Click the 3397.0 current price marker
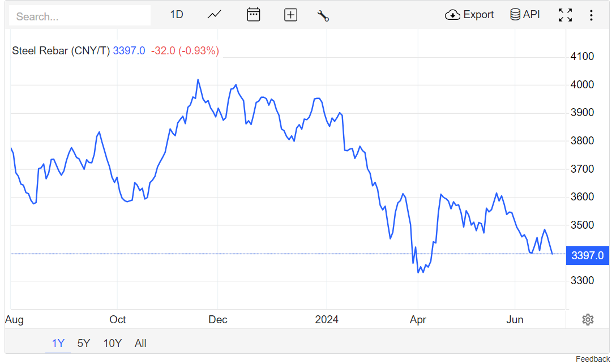612x364 pixels. pos(587,255)
